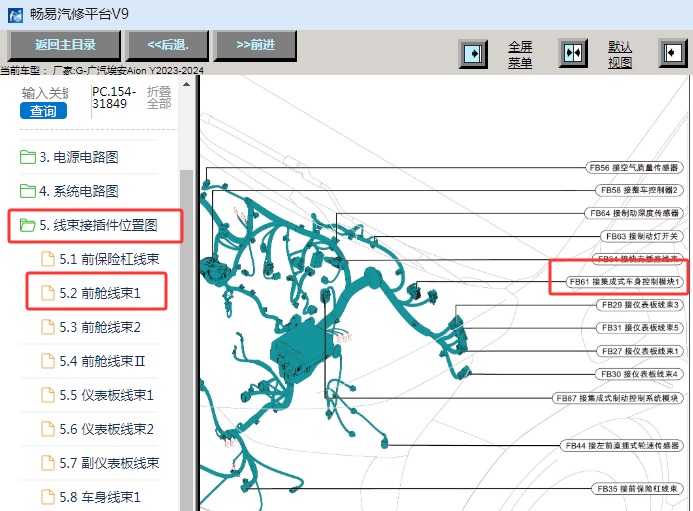The image size is (693, 511).
Task: Click the FB31 接仪表板线束5 label
Action: click(x=640, y=328)
